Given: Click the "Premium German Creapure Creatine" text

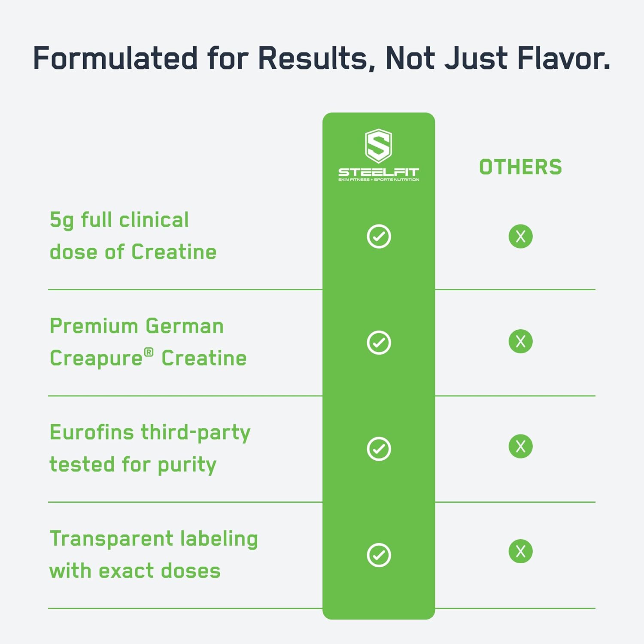Looking at the screenshot, I should (148, 342).
